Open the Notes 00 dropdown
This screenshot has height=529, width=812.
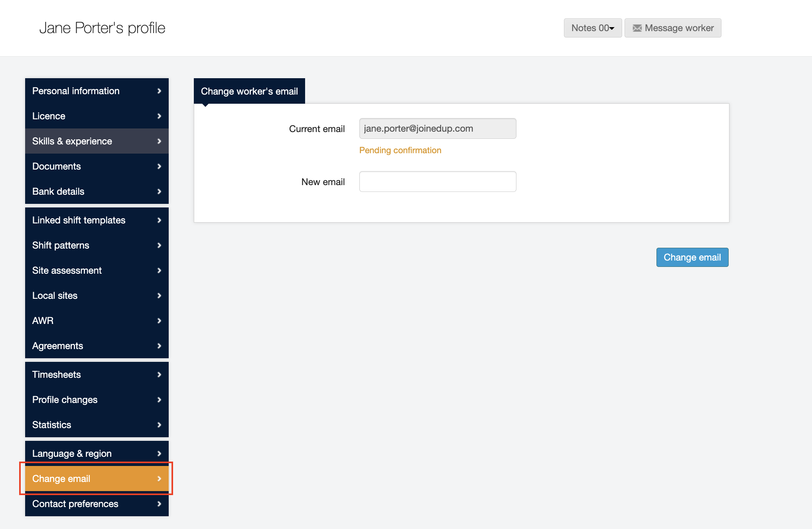click(x=593, y=28)
